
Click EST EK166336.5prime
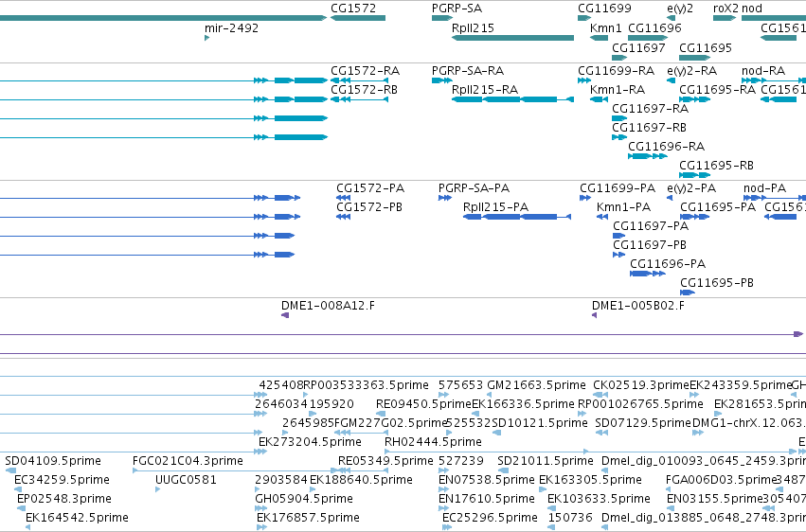point(475,414)
